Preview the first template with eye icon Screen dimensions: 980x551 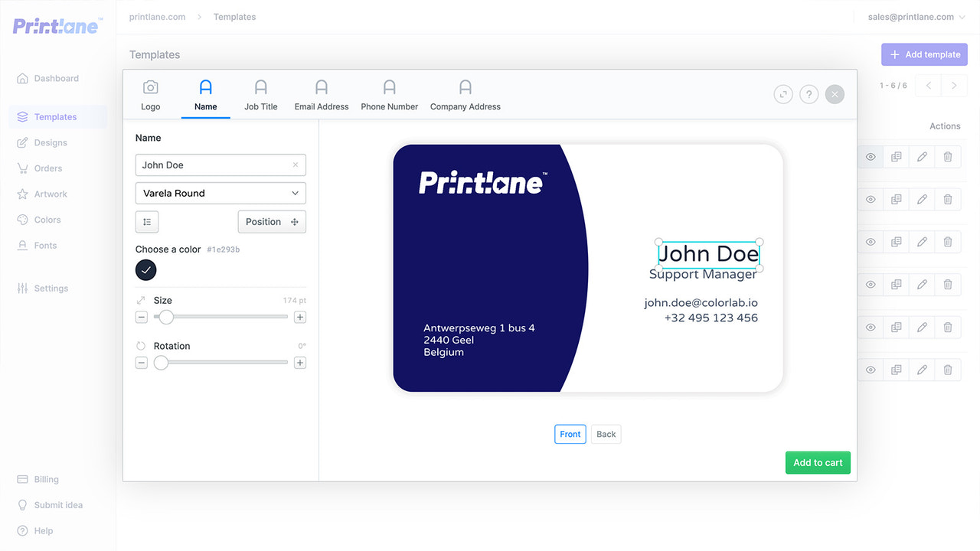[870, 156]
